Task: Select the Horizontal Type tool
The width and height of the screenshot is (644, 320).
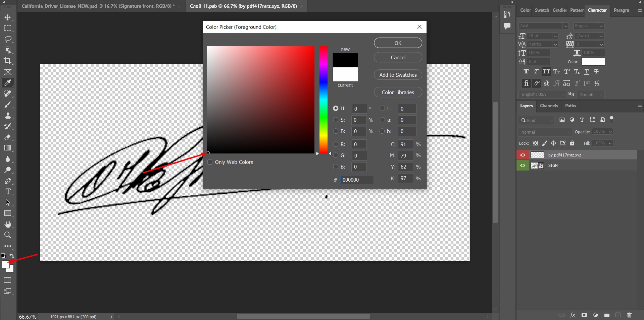Action: pyautogui.click(x=8, y=192)
